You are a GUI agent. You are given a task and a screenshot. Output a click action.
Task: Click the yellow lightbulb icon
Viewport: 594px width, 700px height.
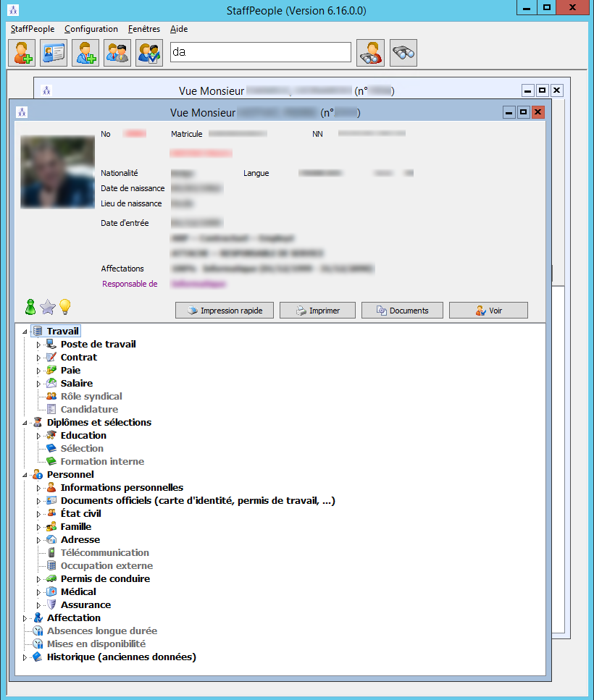click(x=65, y=307)
